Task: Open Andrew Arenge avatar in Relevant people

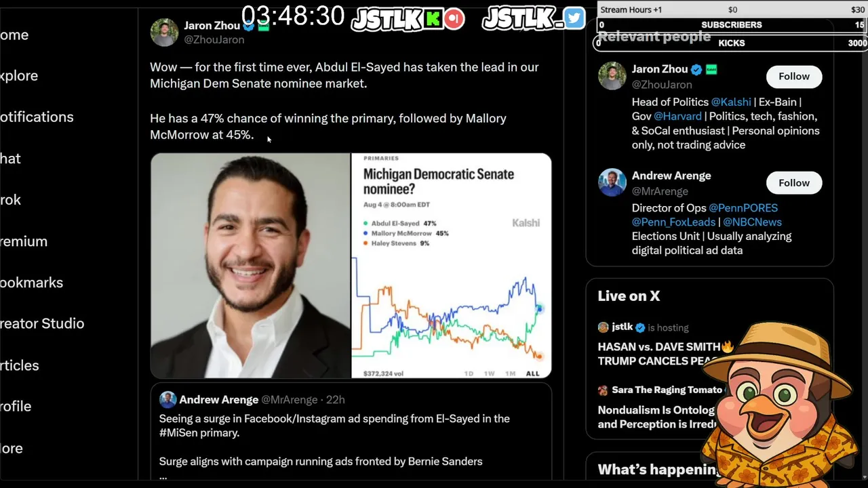Action: (612, 182)
